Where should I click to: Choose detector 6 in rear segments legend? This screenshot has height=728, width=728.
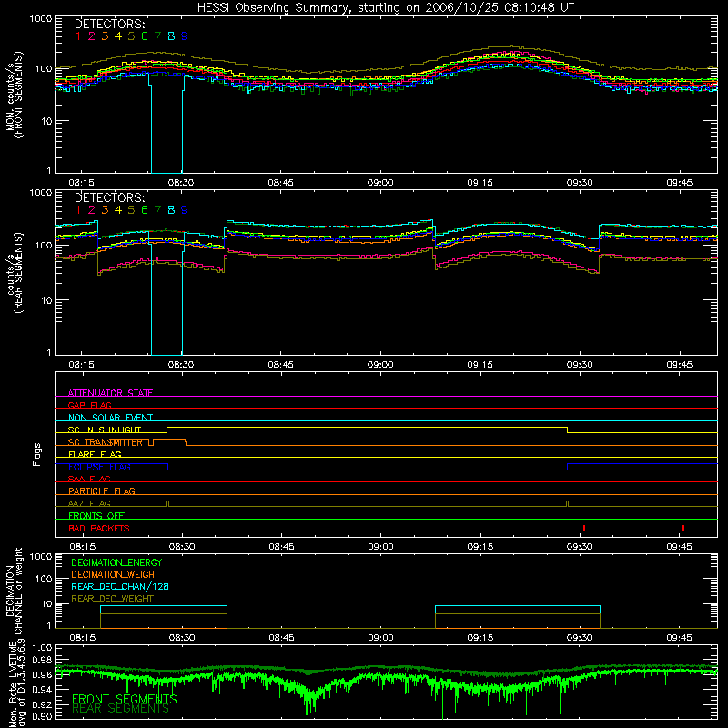coord(145,210)
